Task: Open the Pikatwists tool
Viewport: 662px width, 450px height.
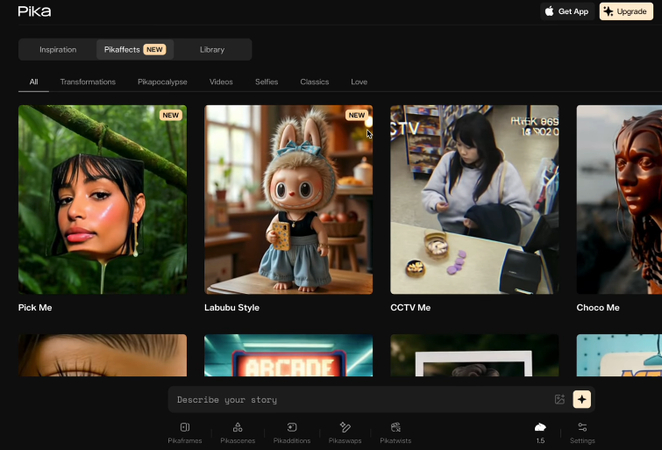Action: click(395, 432)
